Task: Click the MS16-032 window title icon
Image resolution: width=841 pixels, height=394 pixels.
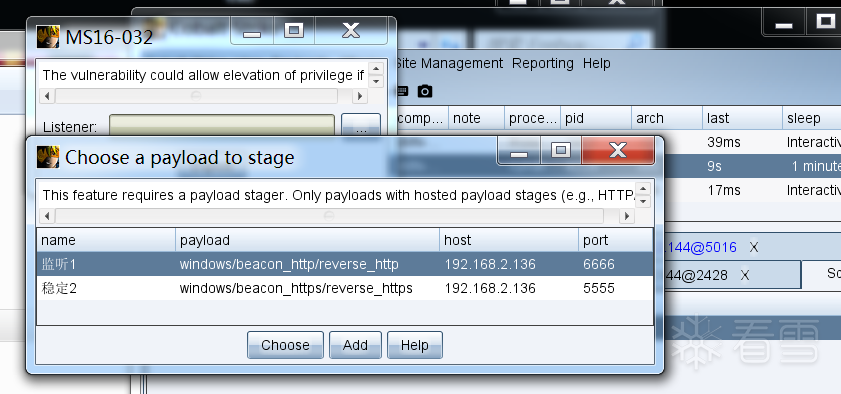Action: 48,36
